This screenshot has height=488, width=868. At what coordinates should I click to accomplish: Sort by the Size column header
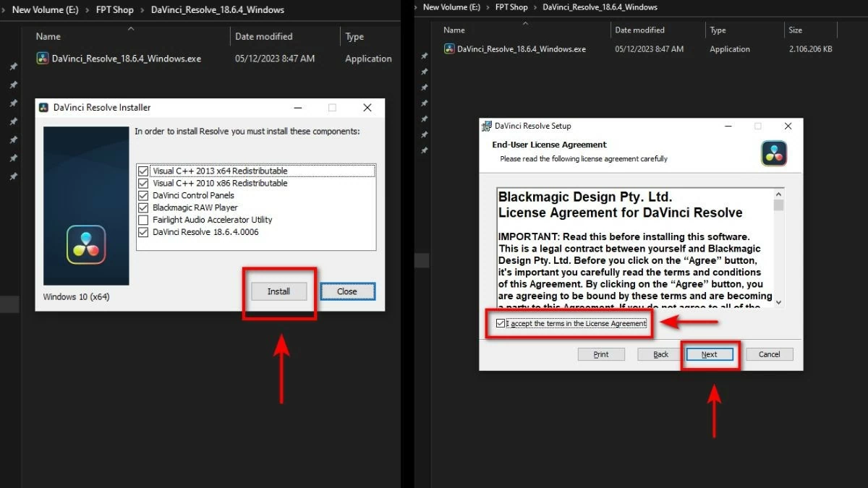click(x=795, y=30)
